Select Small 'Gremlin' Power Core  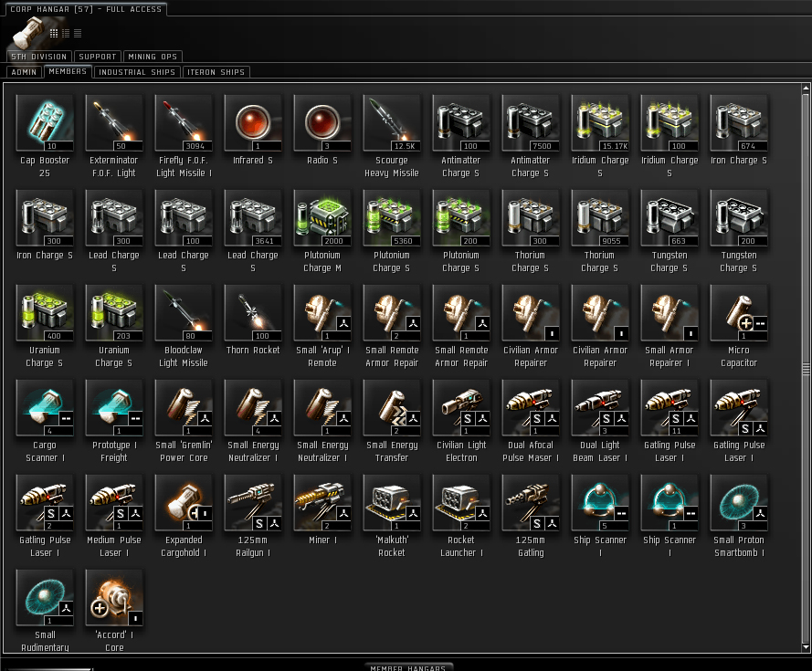[184, 408]
